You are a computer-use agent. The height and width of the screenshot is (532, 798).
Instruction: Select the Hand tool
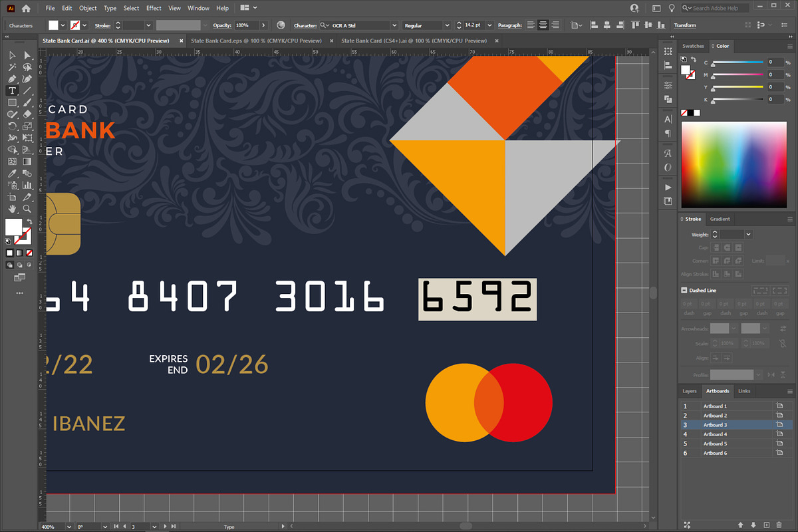coord(12,209)
